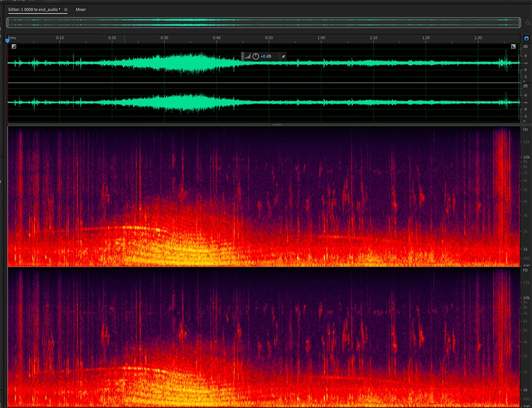This screenshot has width=532, height=408.
Task: Click the volume ramp icon in HUD
Action: 248,56
